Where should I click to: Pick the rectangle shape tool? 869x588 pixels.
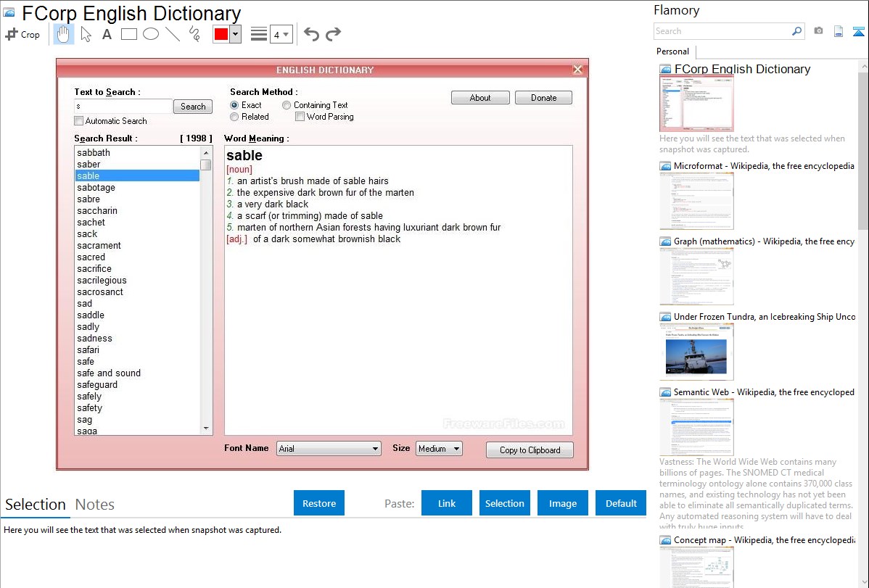click(129, 34)
